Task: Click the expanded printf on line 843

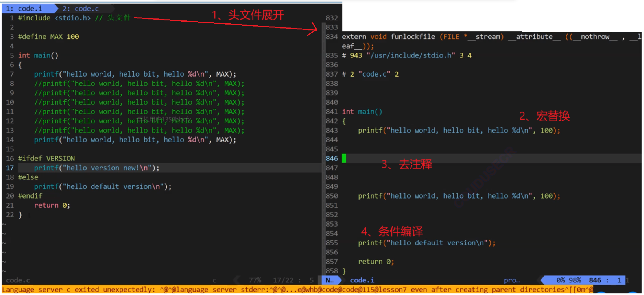Action: click(x=459, y=130)
